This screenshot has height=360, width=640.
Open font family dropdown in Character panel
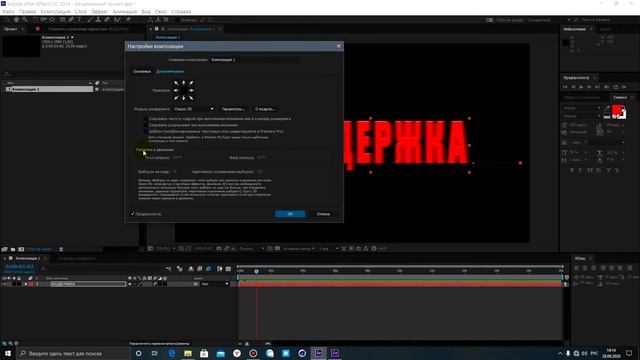click(582, 108)
